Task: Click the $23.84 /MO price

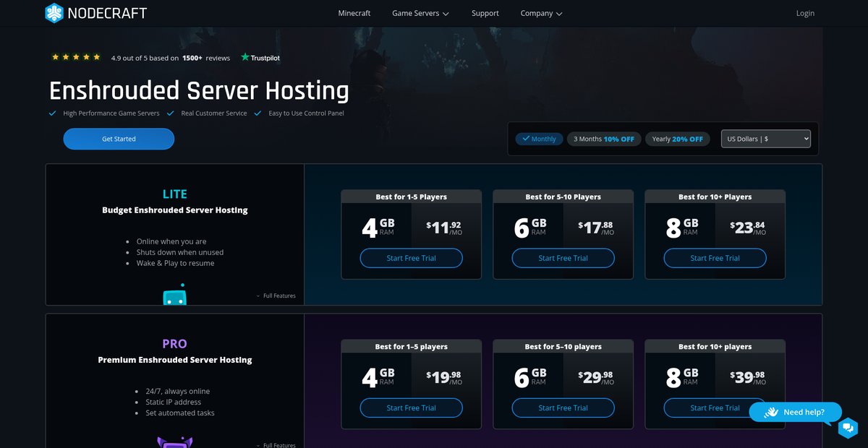Action: (x=748, y=228)
